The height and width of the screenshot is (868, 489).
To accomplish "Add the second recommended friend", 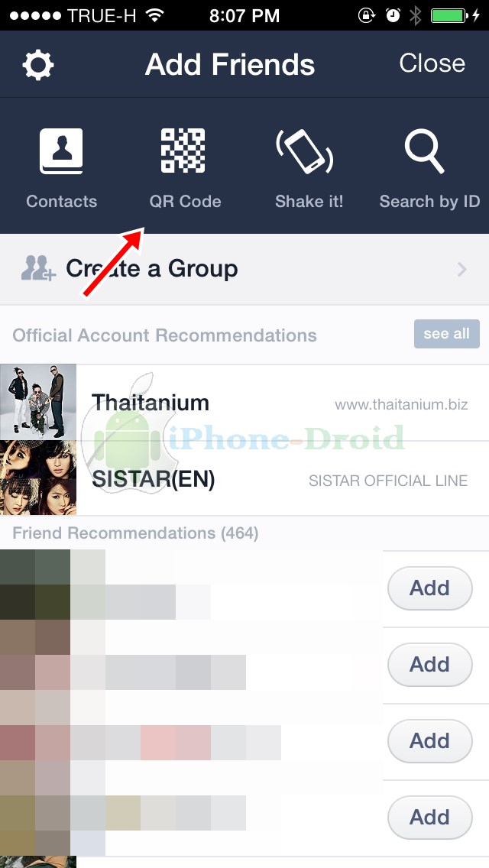I will click(x=429, y=664).
